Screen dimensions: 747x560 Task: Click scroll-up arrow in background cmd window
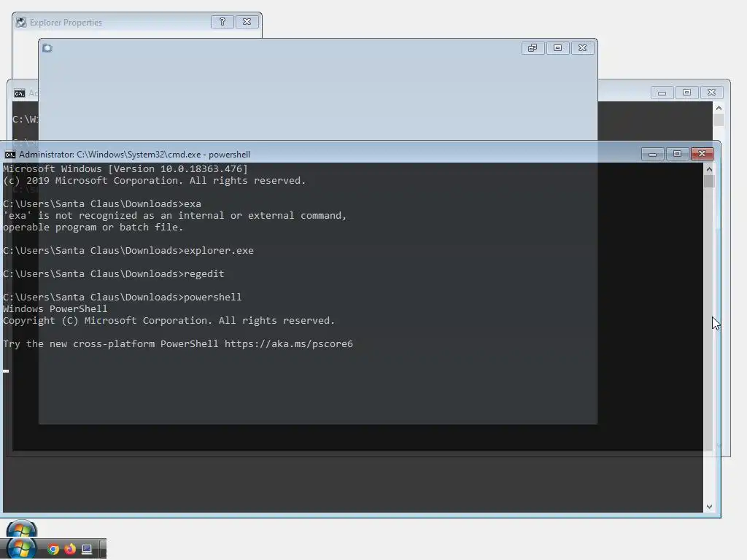click(x=719, y=109)
